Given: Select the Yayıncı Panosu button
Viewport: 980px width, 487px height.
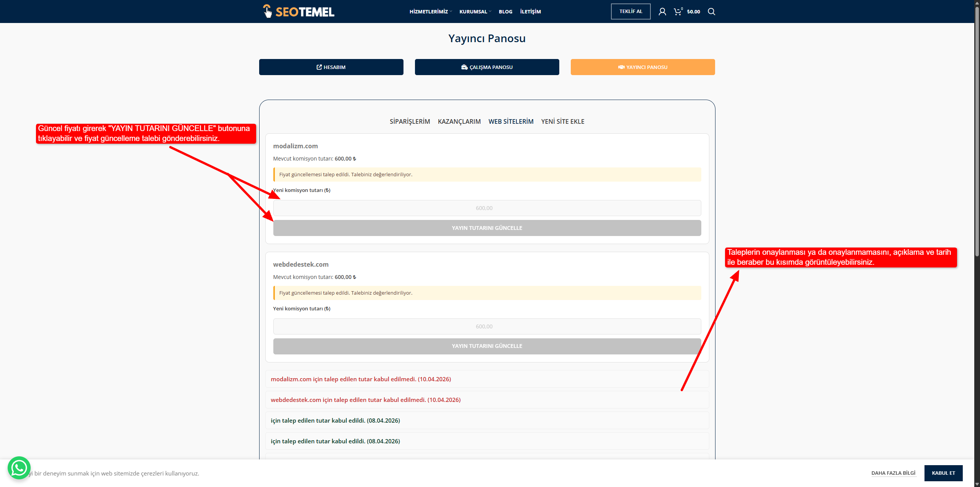Looking at the screenshot, I should [643, 67].
